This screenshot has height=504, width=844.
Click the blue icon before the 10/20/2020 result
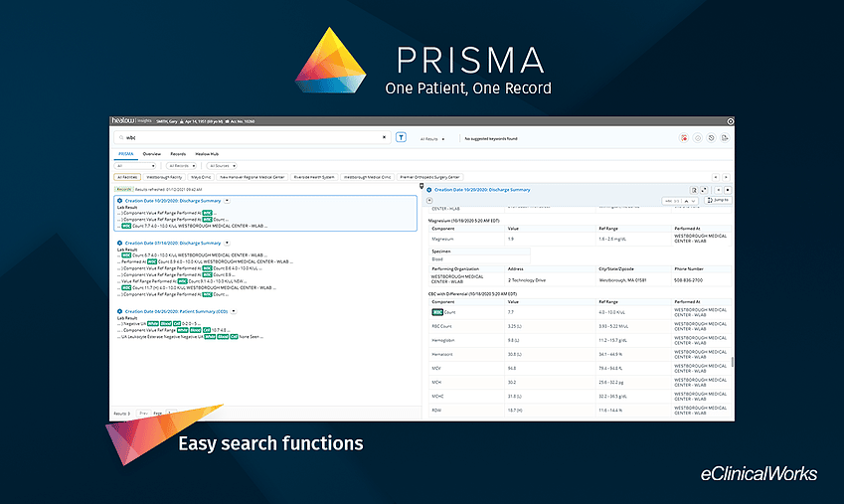point(119,201)
